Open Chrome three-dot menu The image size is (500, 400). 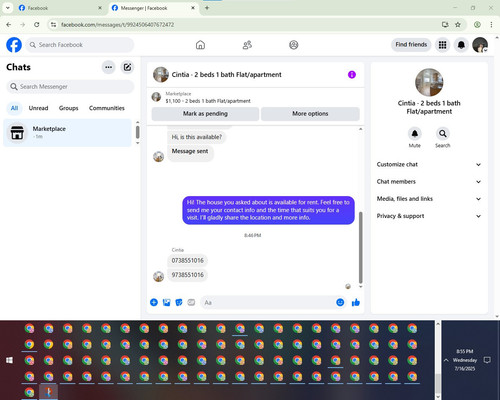pyautogui.click(x=491, y=25)
